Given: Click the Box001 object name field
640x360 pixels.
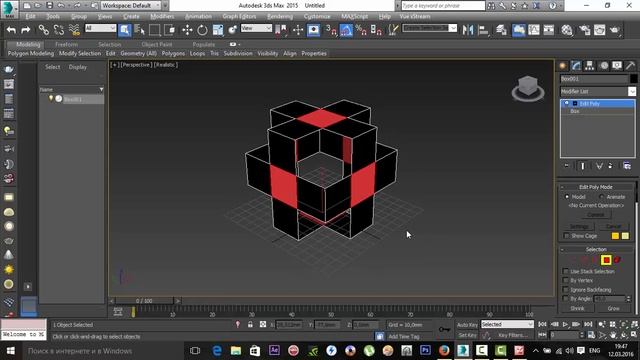Looking at the screenshot, I should [593, 79].
